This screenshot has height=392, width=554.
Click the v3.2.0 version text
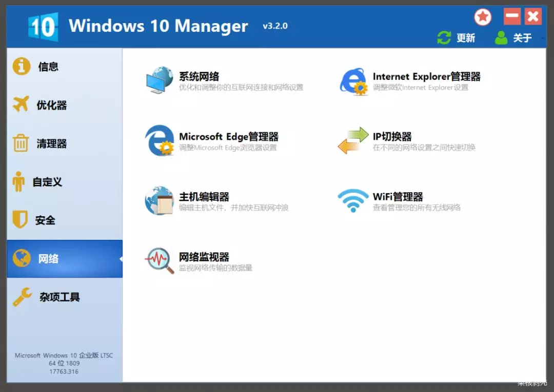pos(275,26)
